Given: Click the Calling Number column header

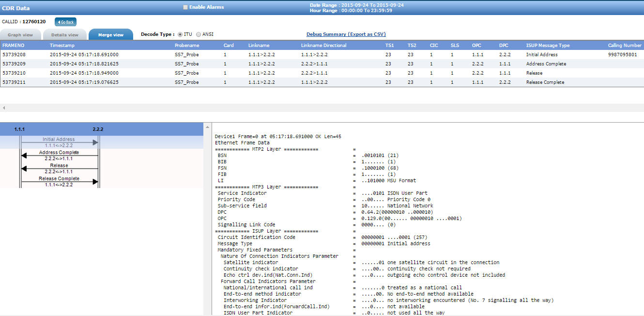Looking at the screenshot, I should [x=625, y=46].
